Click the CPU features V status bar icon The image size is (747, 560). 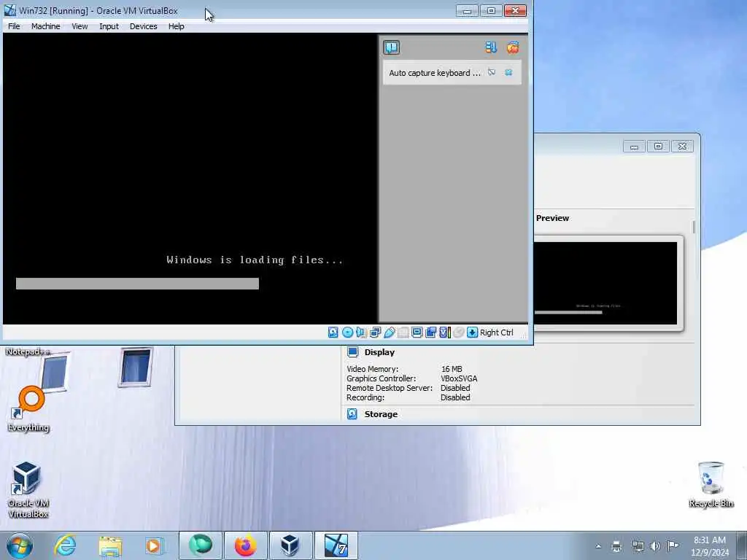coord(444,332)
